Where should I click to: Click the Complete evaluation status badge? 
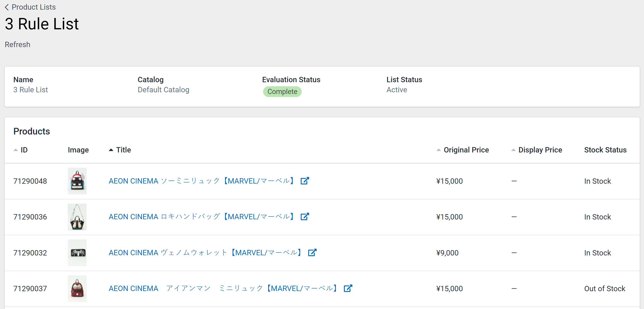coord(282,92)
